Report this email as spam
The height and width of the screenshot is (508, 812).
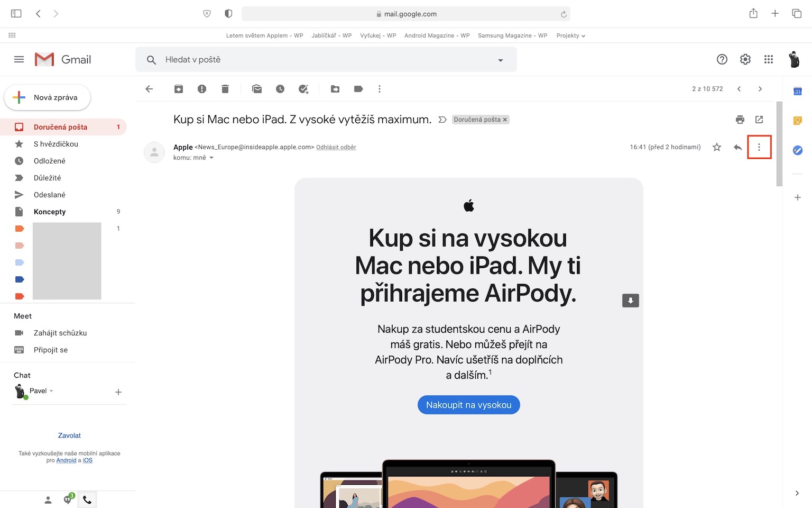(202, 89)
